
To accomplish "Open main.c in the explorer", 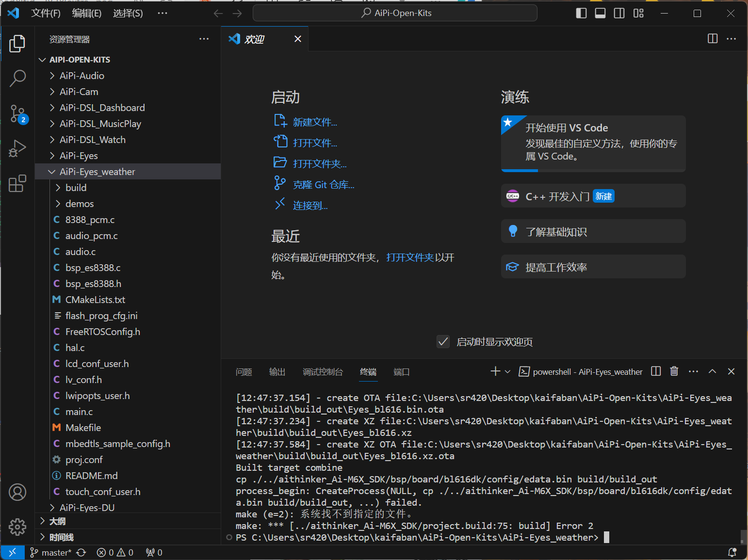I will pos(128,412).
